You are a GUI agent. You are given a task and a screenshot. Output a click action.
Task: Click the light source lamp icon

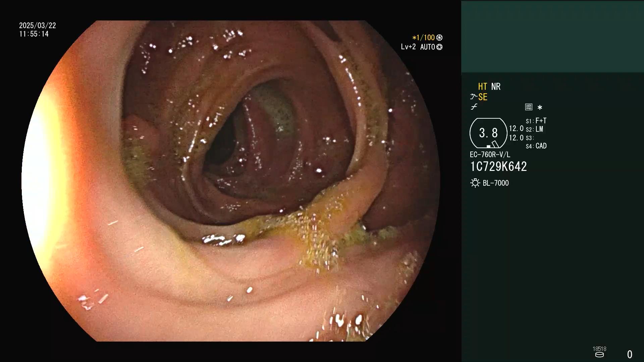coord(475,183)
